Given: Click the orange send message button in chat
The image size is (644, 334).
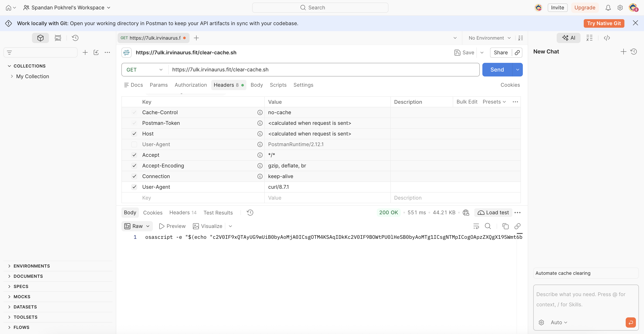Looking at the screenshot, I should coord(631,322).
